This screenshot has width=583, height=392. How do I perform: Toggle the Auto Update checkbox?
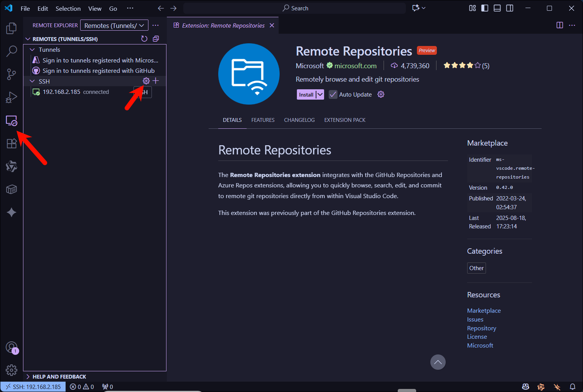click(x=333, y=95)
